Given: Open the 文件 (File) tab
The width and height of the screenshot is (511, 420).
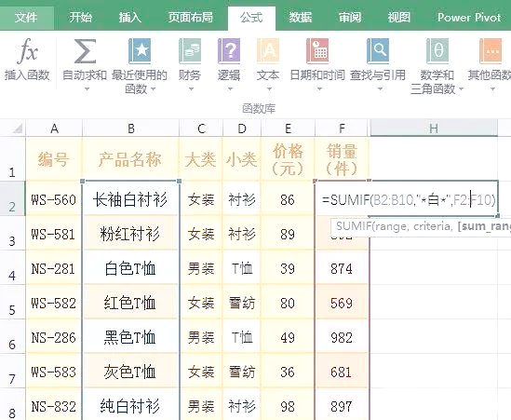Looking at the screenshot, I should 26,18.
